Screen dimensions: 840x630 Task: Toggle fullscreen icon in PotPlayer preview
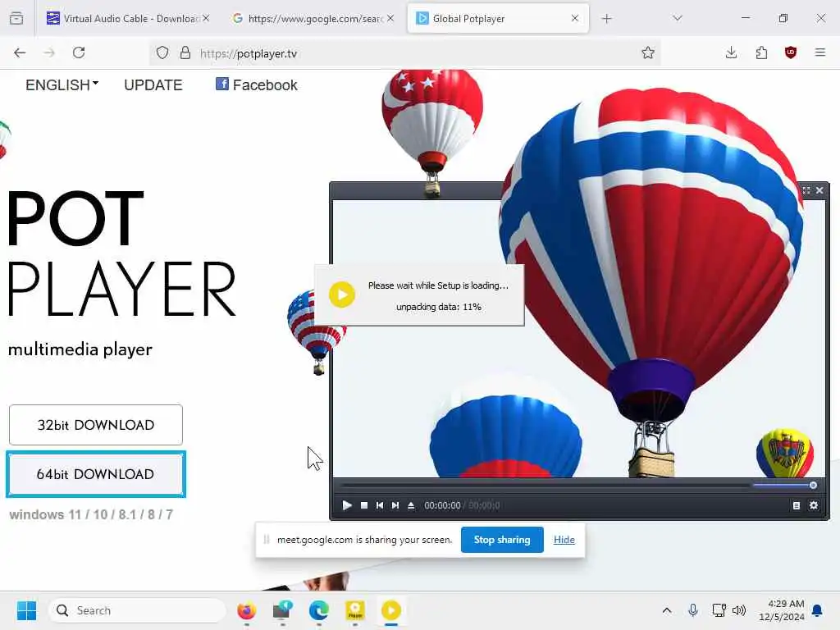point(806,190)
